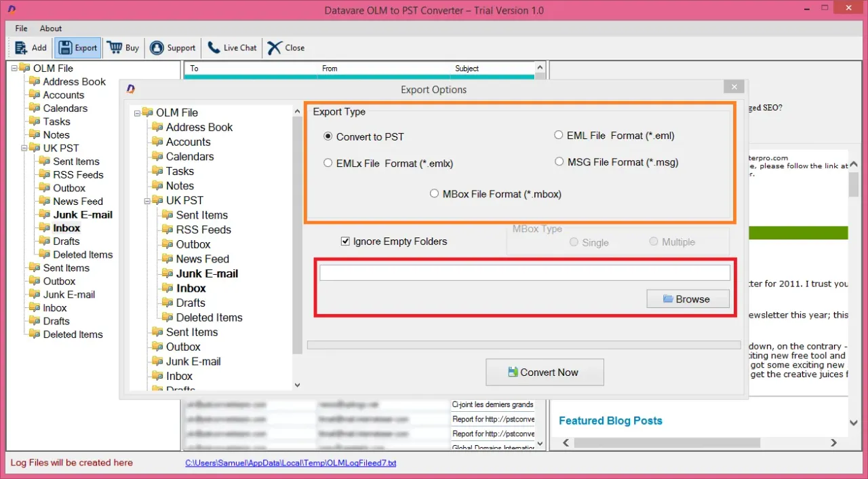Click Calendars folder icon in main tree
Screen dimensions: 868x479
(x=35, y=108)
